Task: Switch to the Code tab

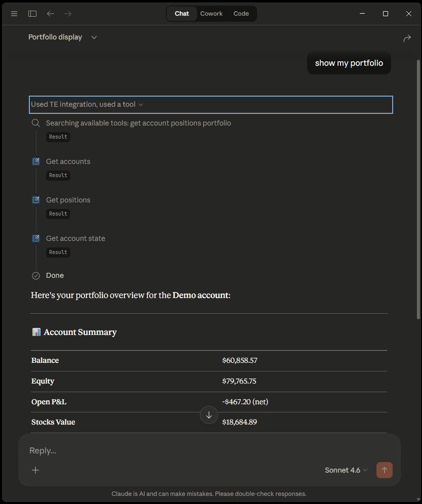Action: click(241, 14)
